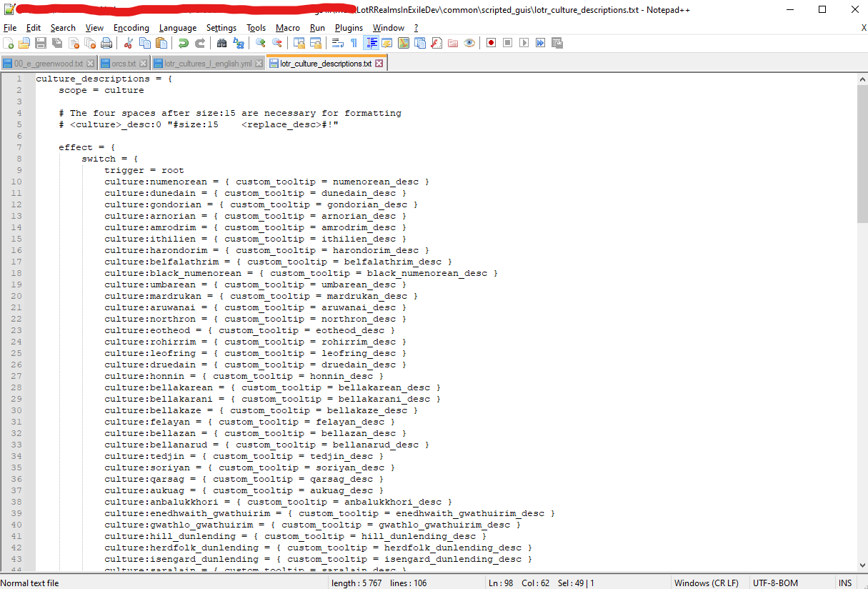The width and height of the screenshot is (868, 589).
Task: Click Normal text file status entry
Action: coord(30,583)
